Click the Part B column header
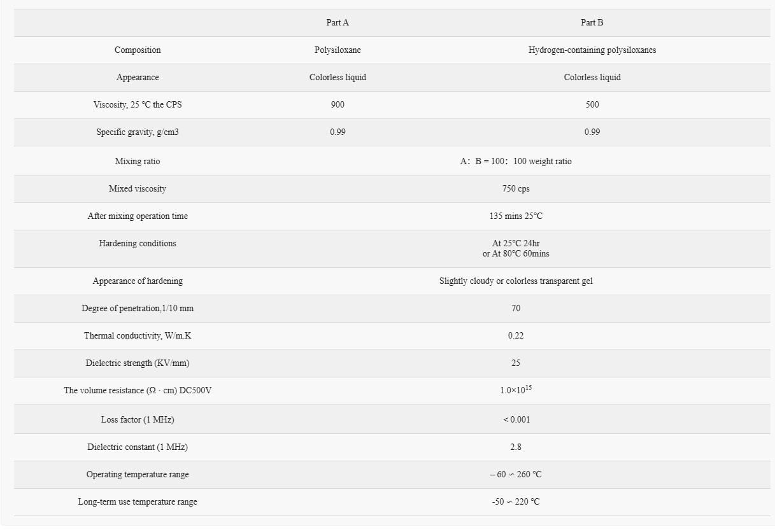 pyautogui.click(x=592, y=22)
